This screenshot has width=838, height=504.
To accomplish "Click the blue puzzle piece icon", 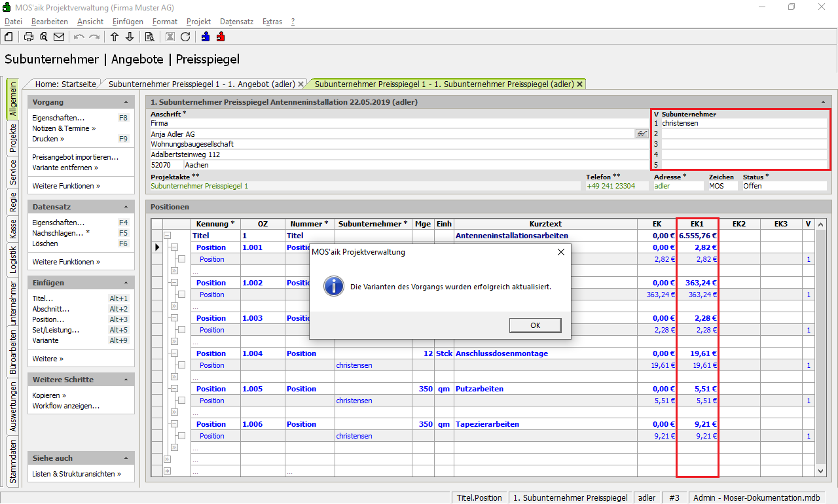I will click(206, 37).
